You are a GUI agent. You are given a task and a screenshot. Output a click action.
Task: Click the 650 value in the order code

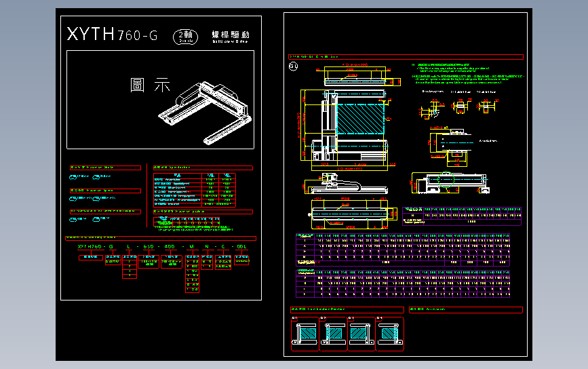click(149, 246)
